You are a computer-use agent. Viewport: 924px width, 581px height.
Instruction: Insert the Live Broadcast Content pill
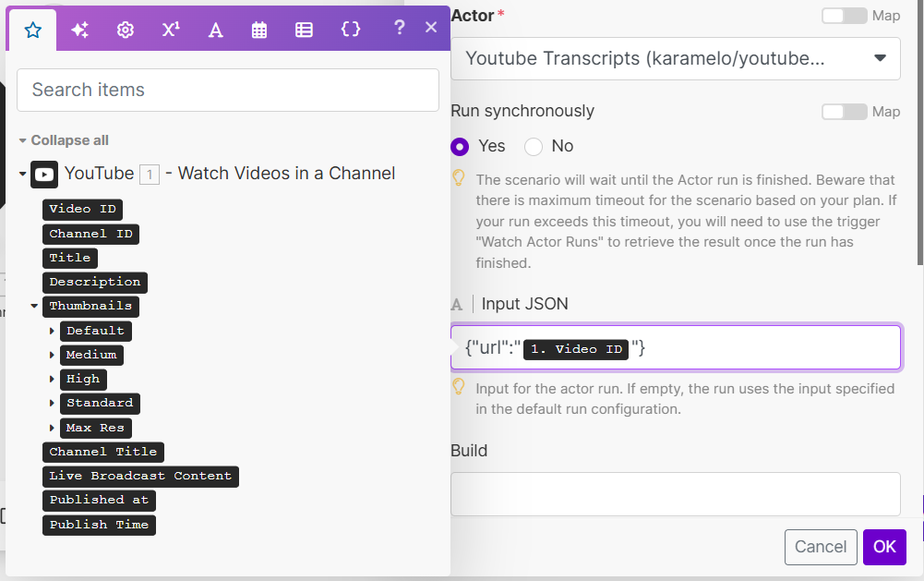[140, 476]
